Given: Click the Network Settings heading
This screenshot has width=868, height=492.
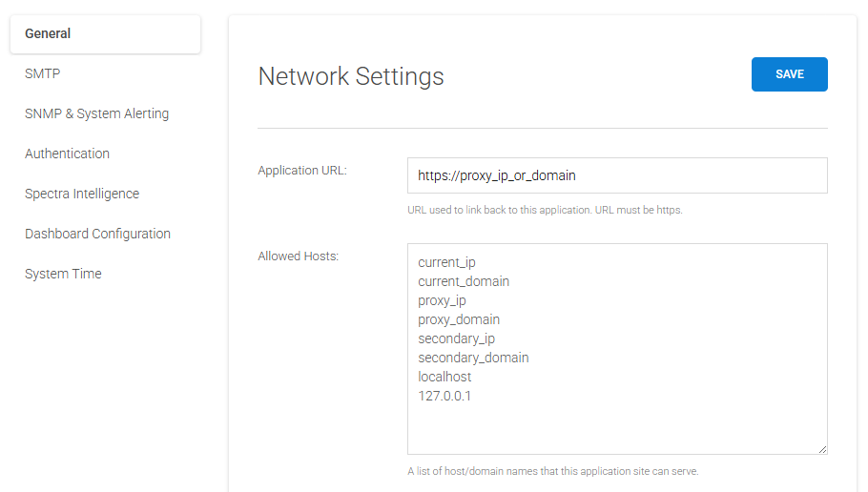Looking at the screenshot, I should [351, 76].
